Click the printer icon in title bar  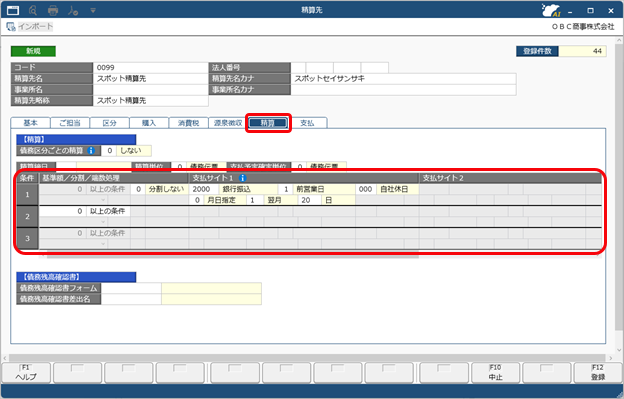[x=53, y=10]
